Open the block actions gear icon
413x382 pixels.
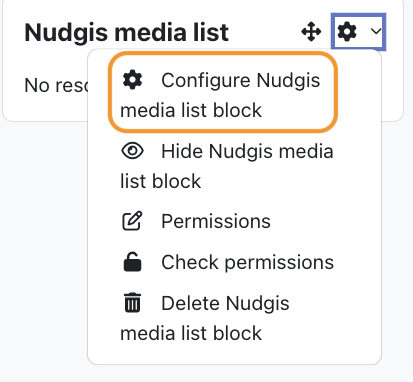click(x=347, y=32)
